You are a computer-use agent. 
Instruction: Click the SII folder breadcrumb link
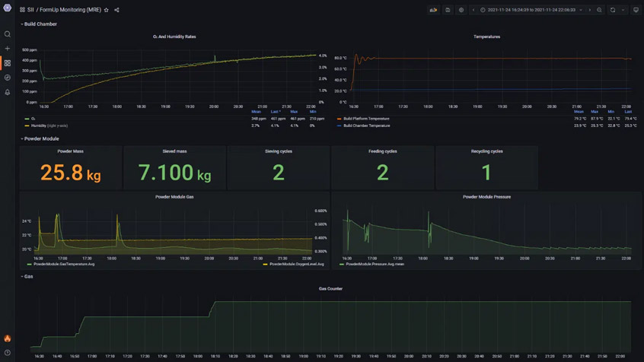coord(30,10)
